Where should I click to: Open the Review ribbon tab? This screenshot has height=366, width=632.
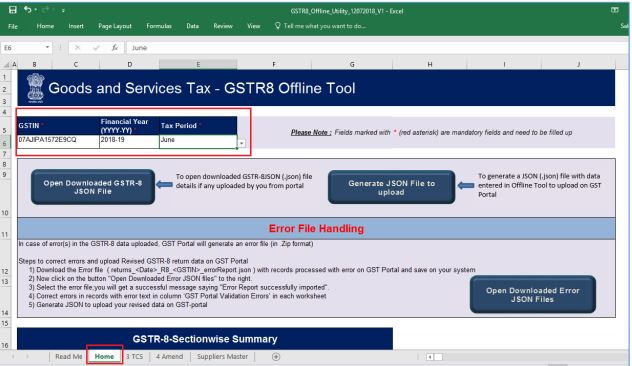tap(223, 26)
